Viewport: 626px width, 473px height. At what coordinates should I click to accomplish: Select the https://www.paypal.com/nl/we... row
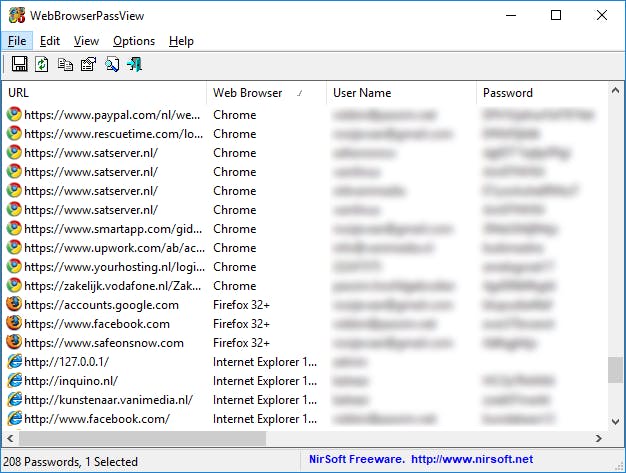(x=306, y=115)
